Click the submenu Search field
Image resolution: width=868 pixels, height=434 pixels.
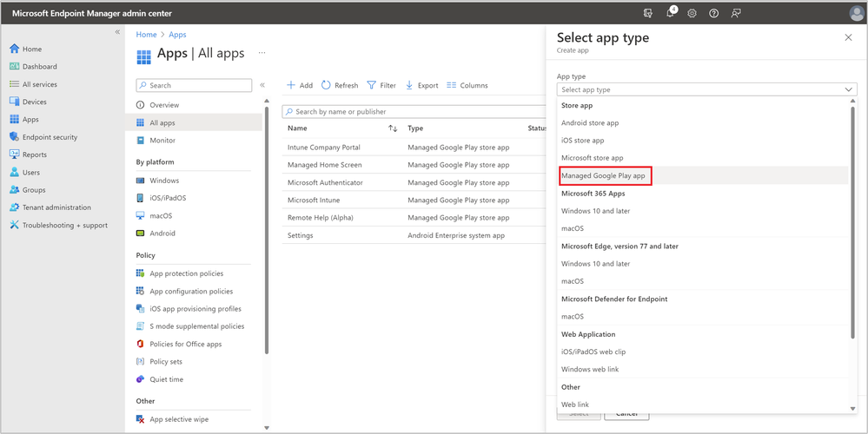click(x=194, y=85)
